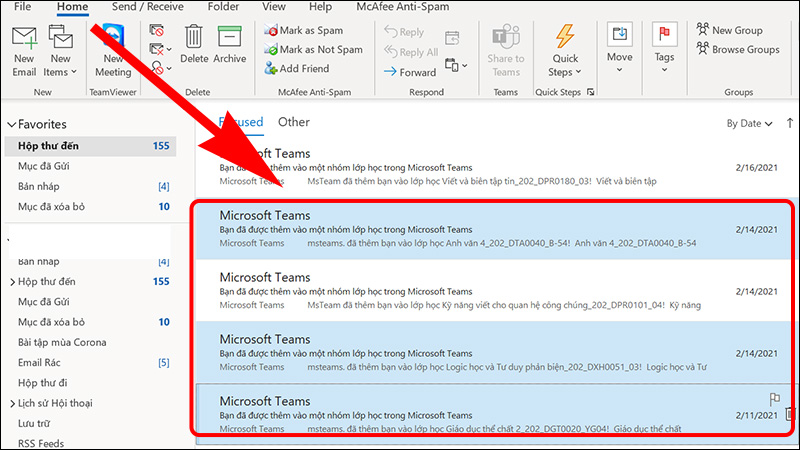Open the Move menu
Image resolution: width=800 pixels, height=450 pixels.
click(619, 48)
